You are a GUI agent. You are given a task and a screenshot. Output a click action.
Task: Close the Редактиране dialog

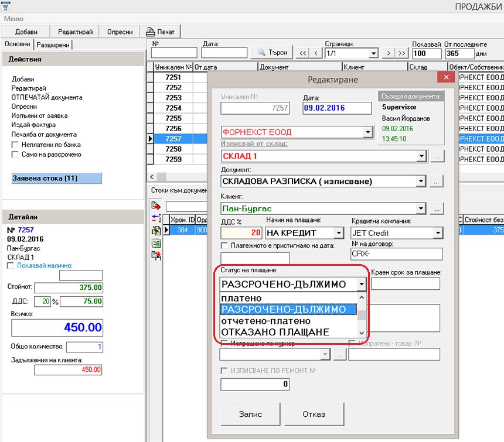pyautogui.click(x=446, y=77)
